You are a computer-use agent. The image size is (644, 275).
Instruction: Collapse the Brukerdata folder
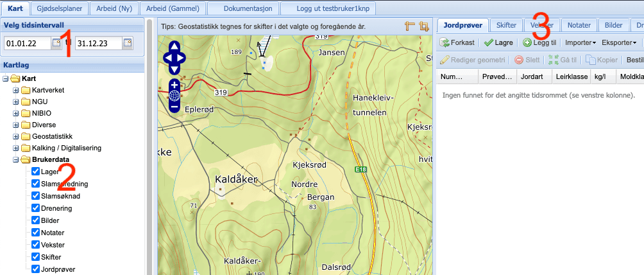[x=16, y=160]
